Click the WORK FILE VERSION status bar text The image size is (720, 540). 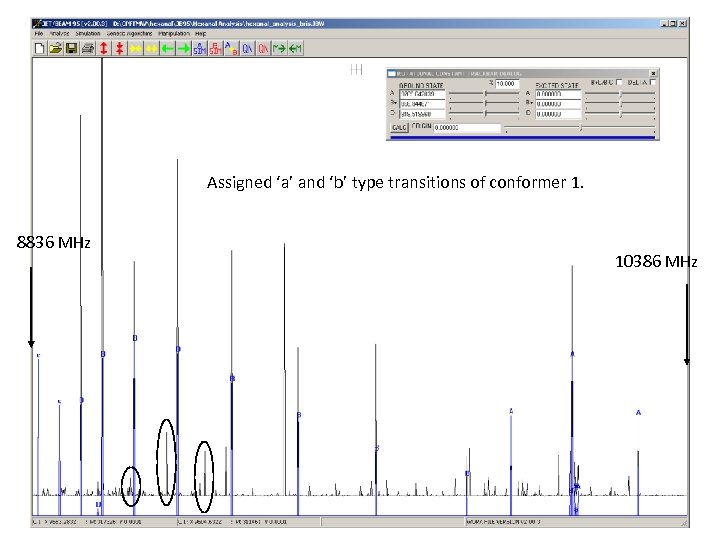click(504, 522)
